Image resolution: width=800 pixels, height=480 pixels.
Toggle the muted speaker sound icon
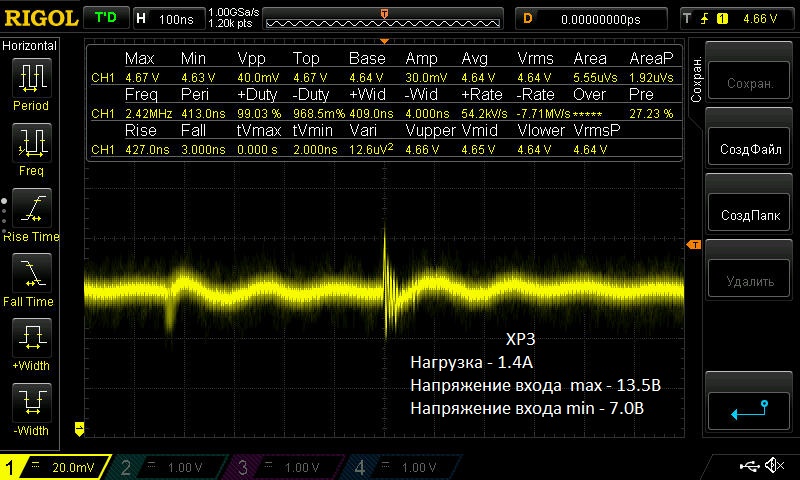(x=774, y=466)
